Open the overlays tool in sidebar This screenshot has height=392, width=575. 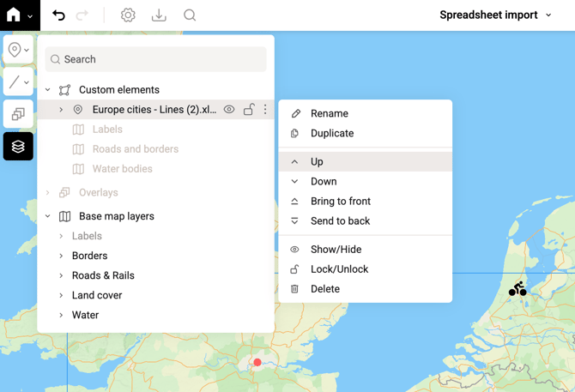(18, 114)
